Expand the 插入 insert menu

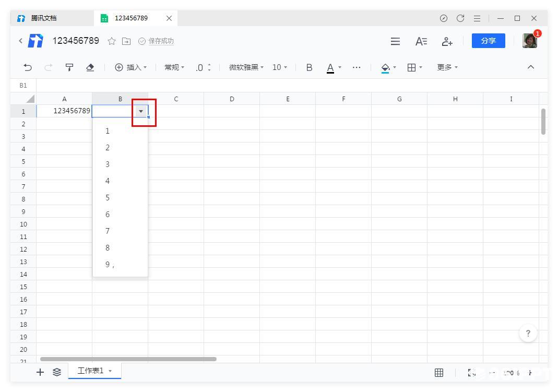[x=130, y=67]
